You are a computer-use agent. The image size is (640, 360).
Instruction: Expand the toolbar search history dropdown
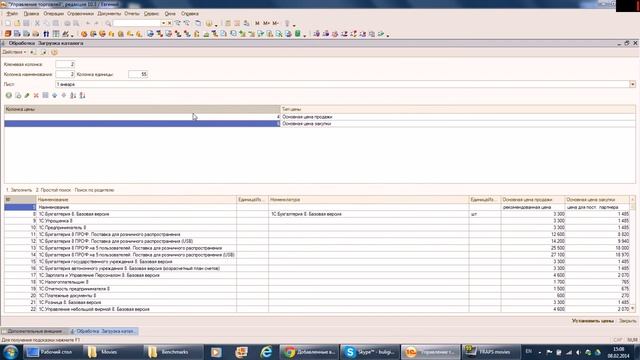click(x=163, y=23)
